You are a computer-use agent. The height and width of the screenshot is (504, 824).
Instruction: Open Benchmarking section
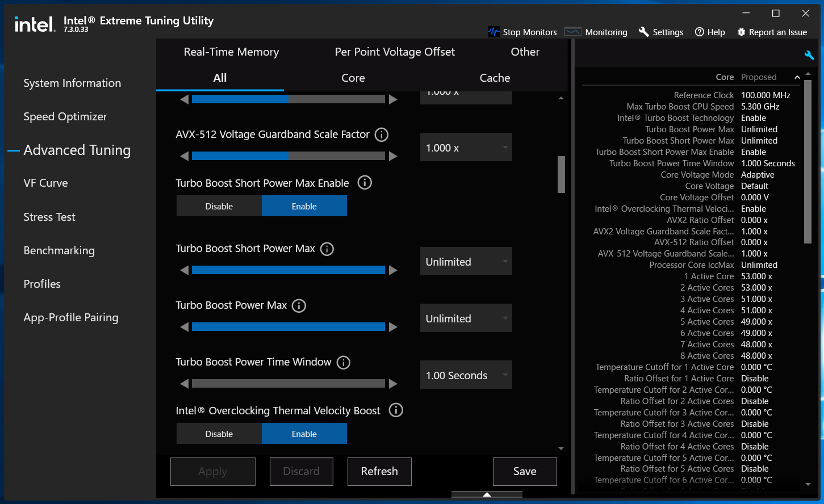(x=59, y=250)
